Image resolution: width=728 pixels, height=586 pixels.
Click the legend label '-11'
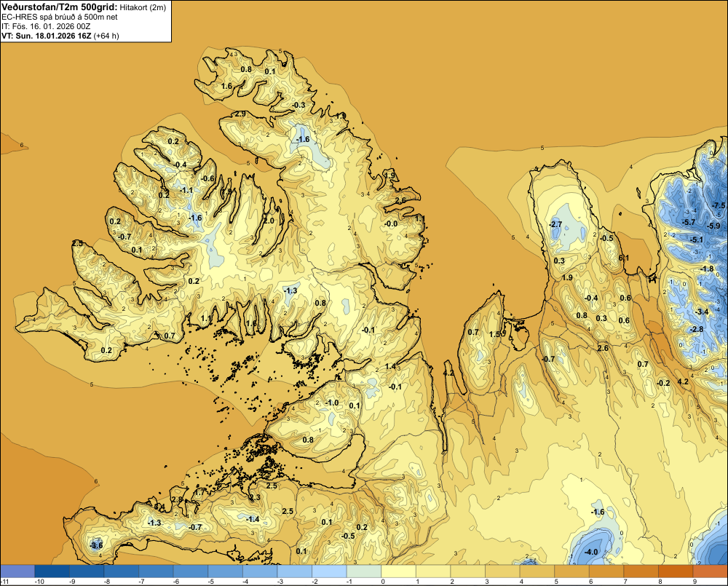point(5,582)
